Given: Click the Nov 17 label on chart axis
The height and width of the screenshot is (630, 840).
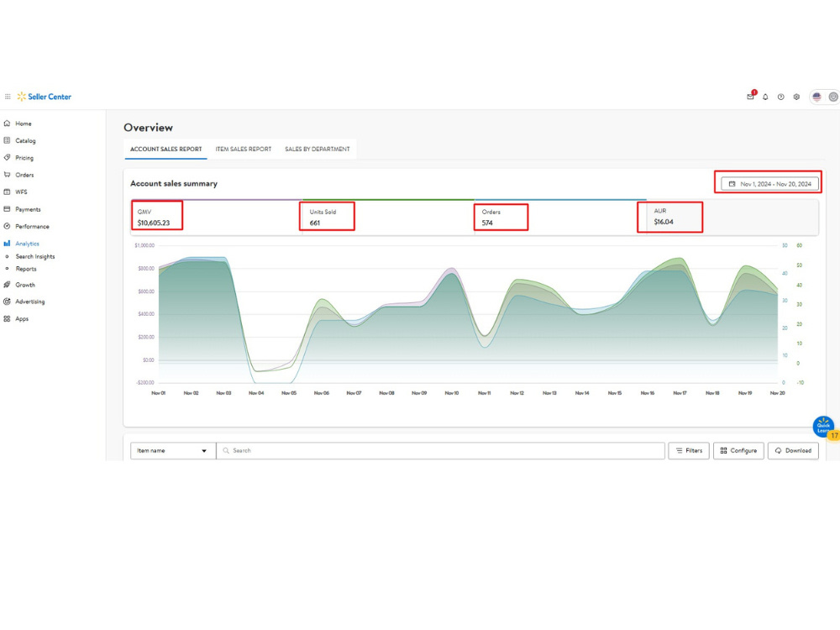Looking at the screenshot, I should 680,393.
